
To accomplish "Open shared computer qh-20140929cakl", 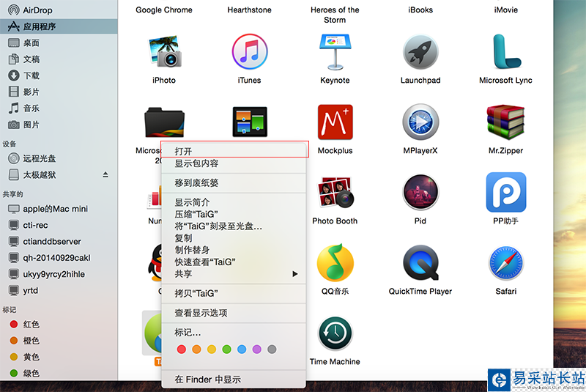I will (59, 258).
